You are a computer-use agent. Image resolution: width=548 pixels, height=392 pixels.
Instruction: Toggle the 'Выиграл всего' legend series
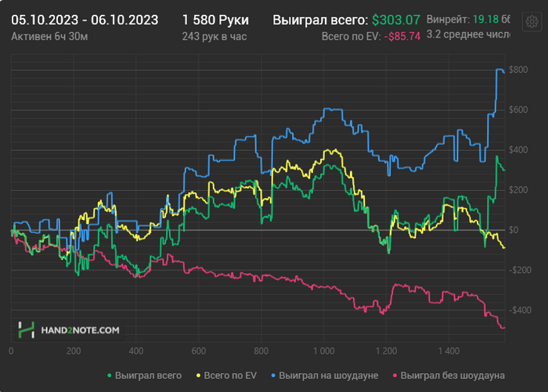tap(144, 376)
